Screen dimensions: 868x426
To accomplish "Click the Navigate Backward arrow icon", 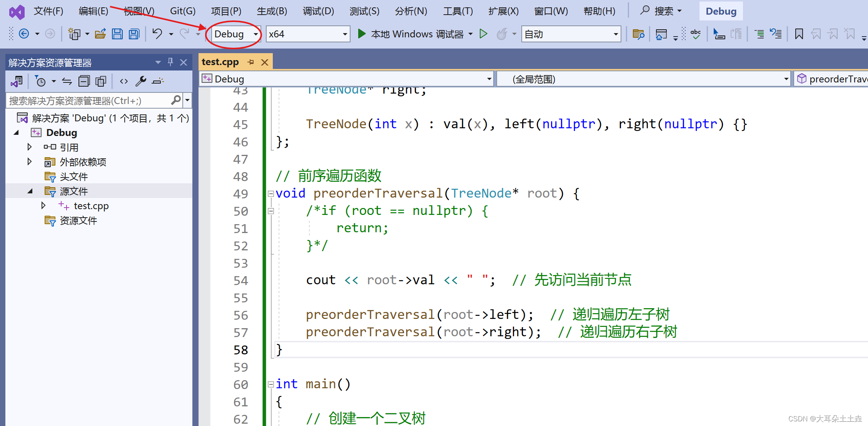I will click(24, 34).
